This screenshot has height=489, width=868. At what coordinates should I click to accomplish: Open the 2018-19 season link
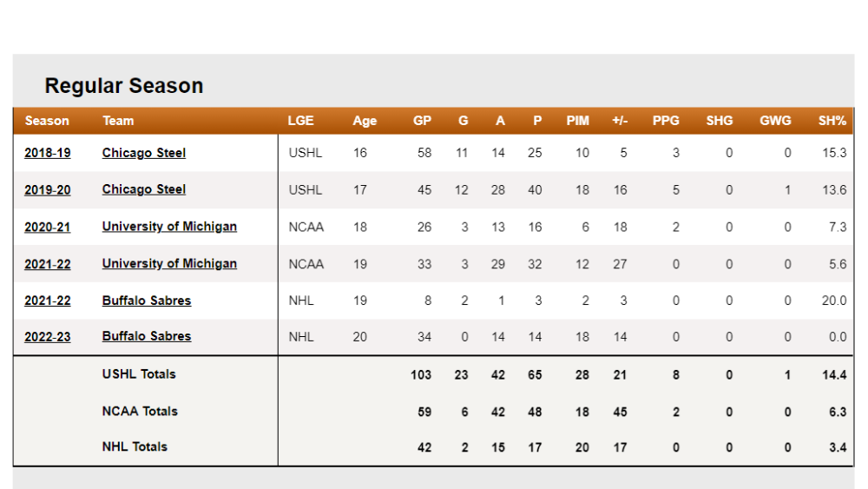tap(48, 153)
